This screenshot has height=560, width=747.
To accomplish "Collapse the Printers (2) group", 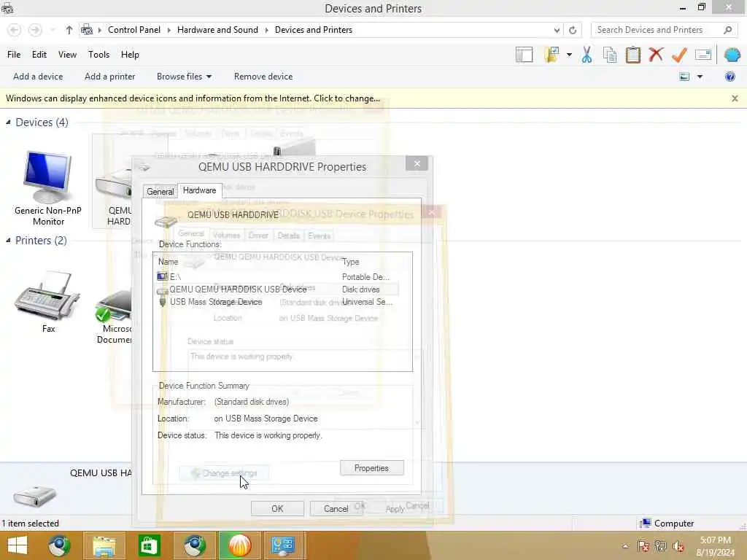I will (x=8, y=241).
